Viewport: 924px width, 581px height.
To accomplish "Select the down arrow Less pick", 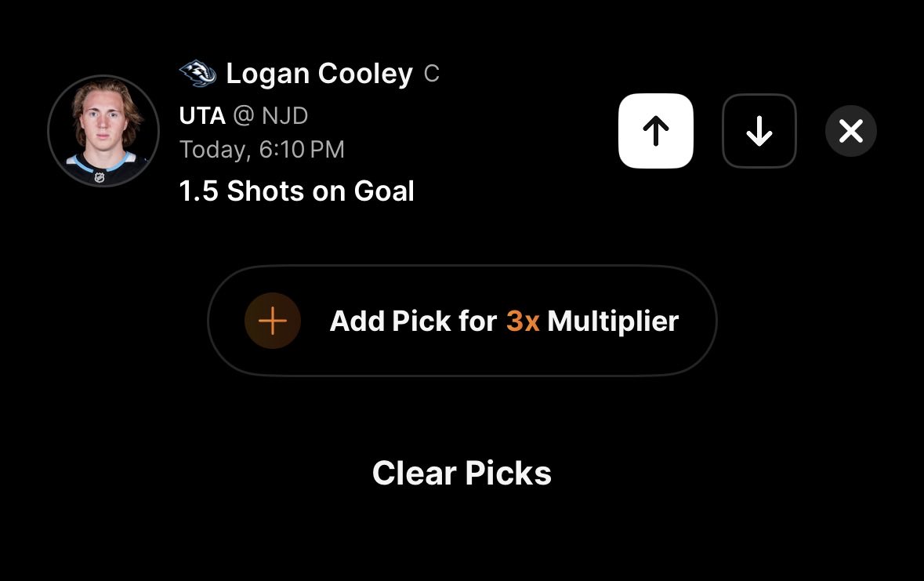I will [759, 131].
